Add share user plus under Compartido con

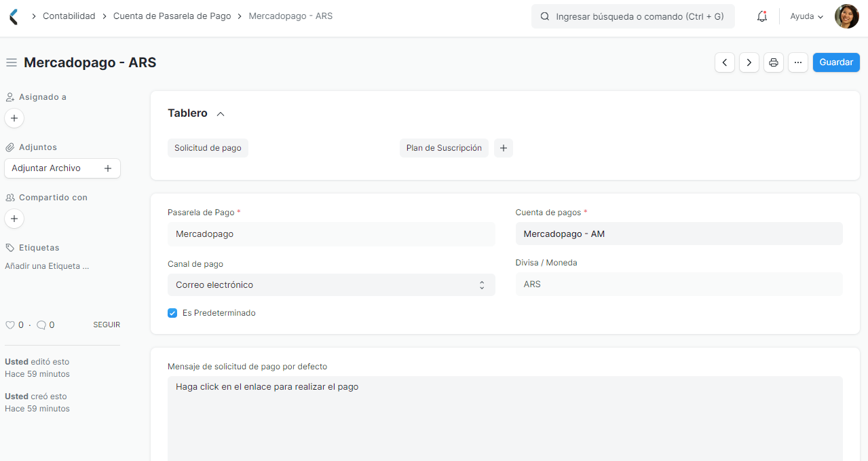[14, 219]
